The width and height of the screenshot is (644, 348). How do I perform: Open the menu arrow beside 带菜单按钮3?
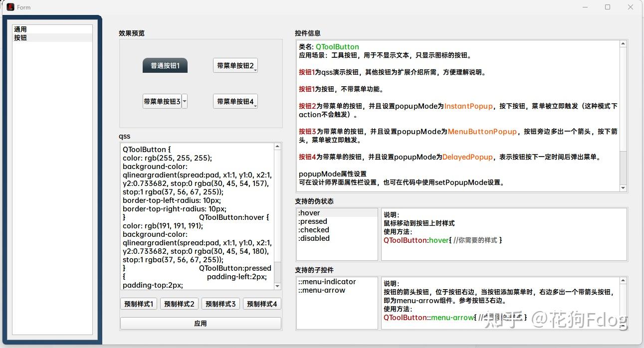(185, 101)
